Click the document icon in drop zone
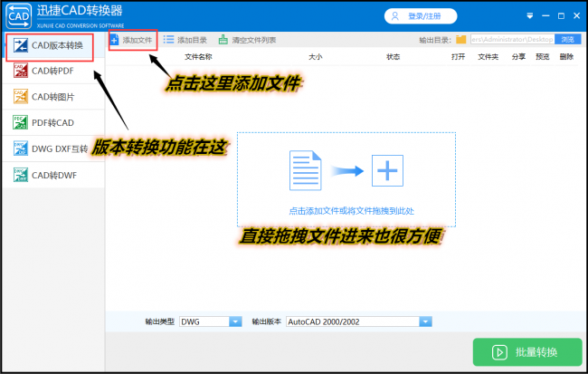This screenshot has width=588, height=374. (305, 170)
